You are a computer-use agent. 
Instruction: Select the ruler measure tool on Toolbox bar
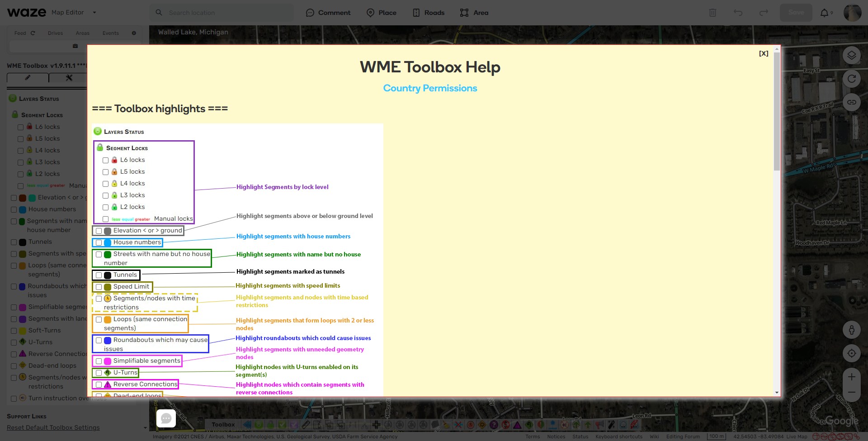click(306, 425)
